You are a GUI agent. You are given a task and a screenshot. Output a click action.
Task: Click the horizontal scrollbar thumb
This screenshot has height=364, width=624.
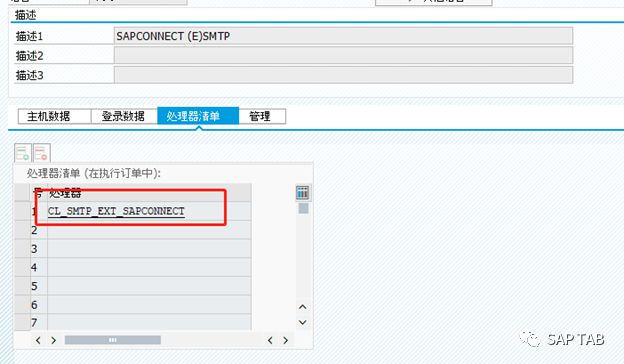(113, 340)
